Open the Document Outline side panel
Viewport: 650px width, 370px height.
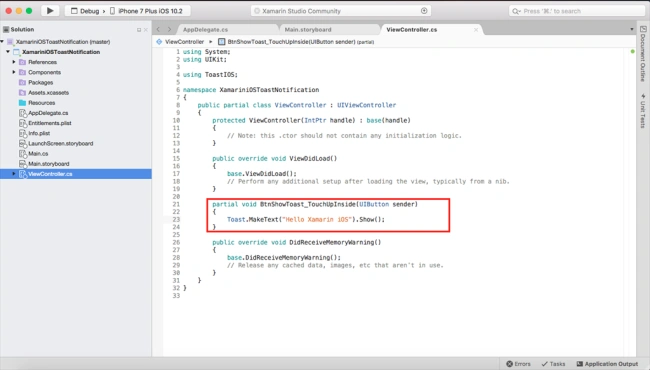643,54
